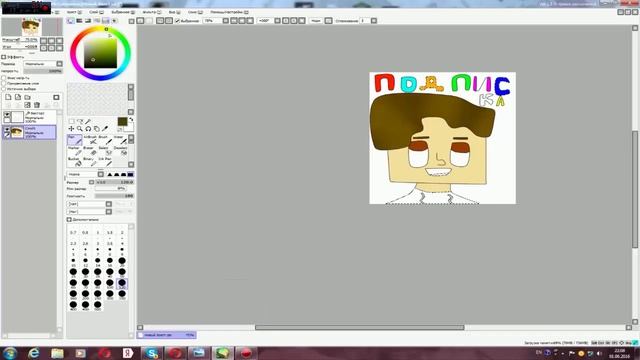Screen dimensions: 640x360
Task: Toggle the scratchpad panel icon
Action: click(115, 20)
